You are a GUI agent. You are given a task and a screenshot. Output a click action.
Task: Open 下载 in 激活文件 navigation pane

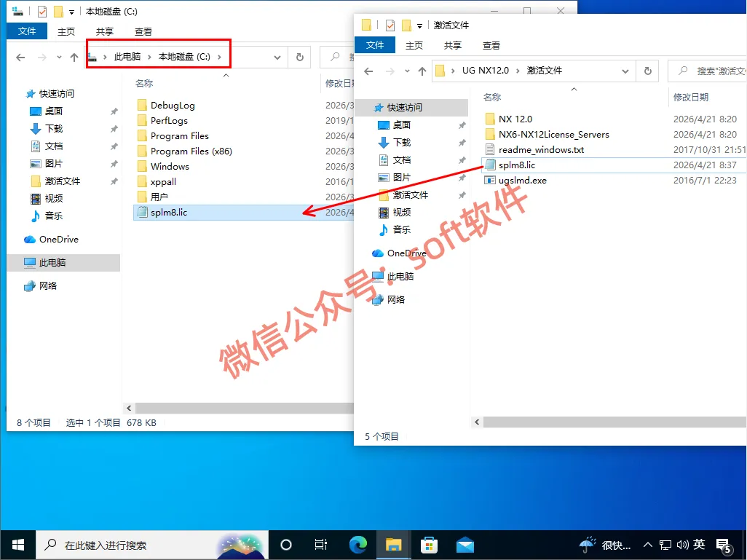coord(402,143)
